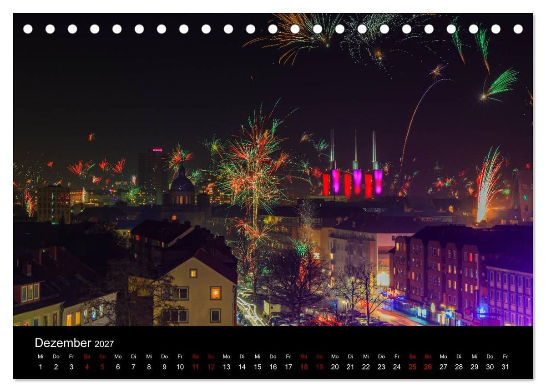Click the red Sunday date 5

click(x=102, y=367)
